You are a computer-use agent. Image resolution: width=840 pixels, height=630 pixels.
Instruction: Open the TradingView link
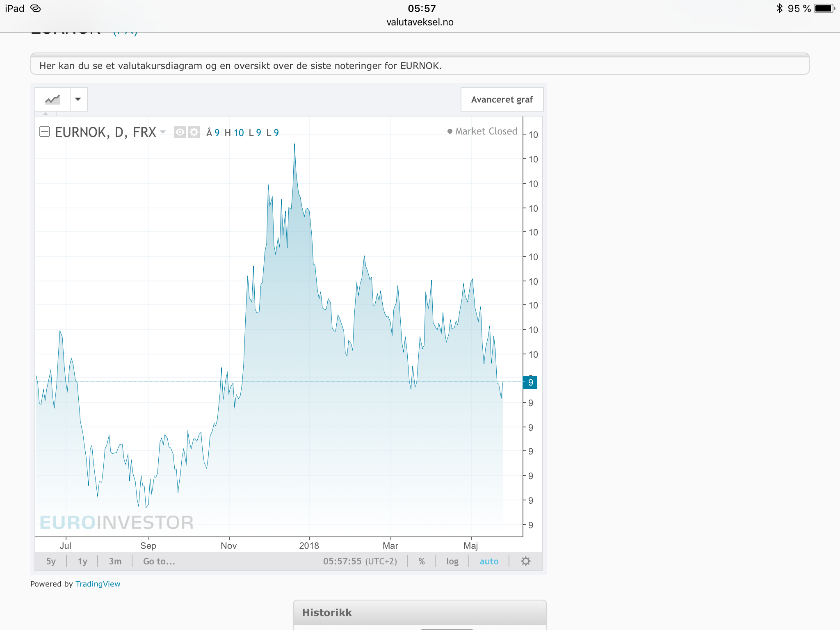click(98, 584)
